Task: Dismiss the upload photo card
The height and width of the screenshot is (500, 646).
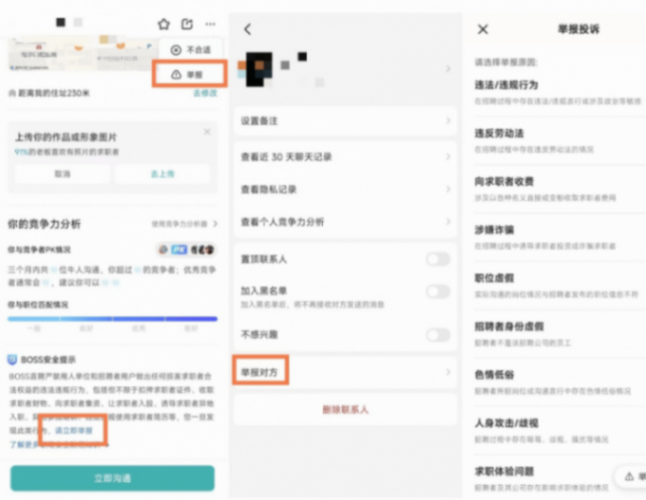Action: pyautogui.click(x=207, y=132)
